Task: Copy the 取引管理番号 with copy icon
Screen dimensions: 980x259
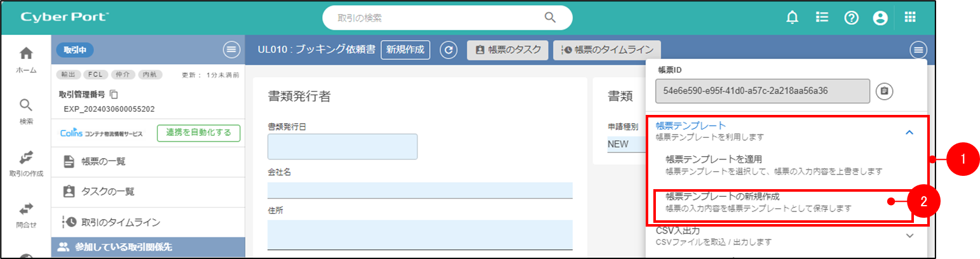Action: pos(114,95)
